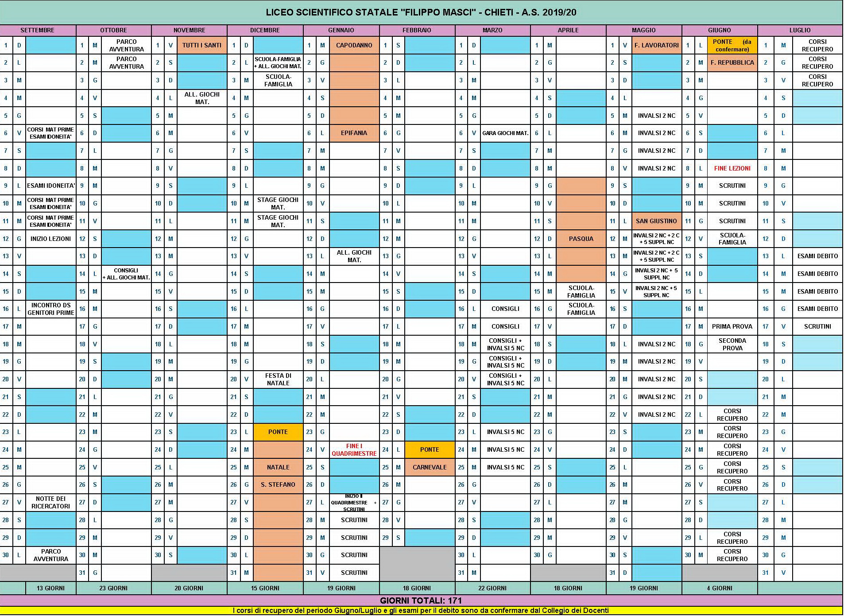Click the GIUGNO month header
The image size is (844, 616).
720,30
